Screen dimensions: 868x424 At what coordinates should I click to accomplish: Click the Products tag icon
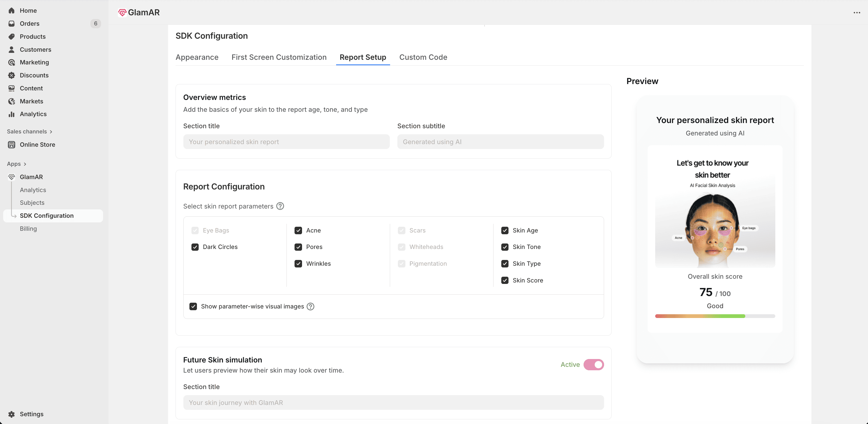click(x=12, y=36)
